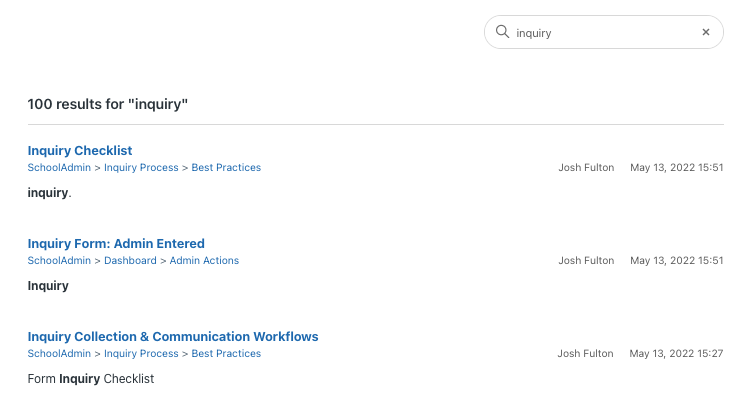The width and height of the screenshot is (746, 394).
Task: Open Best Practices breadcrumb under Inquiry Checklist
Action: coord(226,167)
